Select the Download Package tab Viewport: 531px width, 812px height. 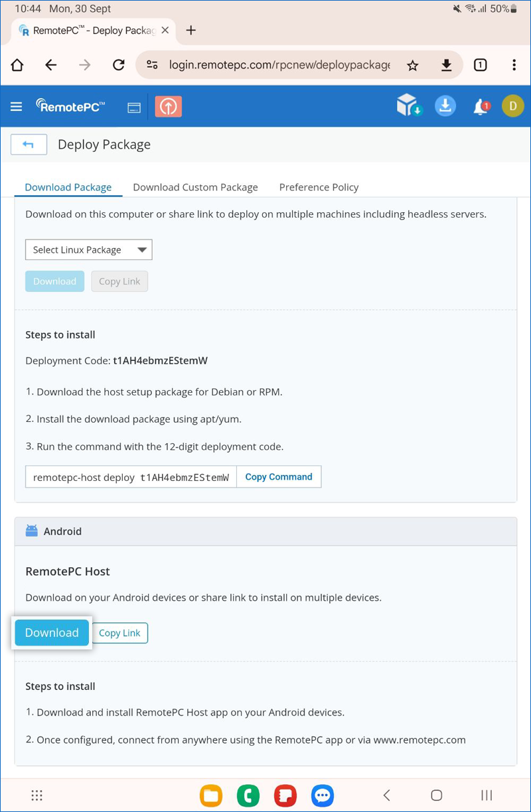click(x=68, y=187)
